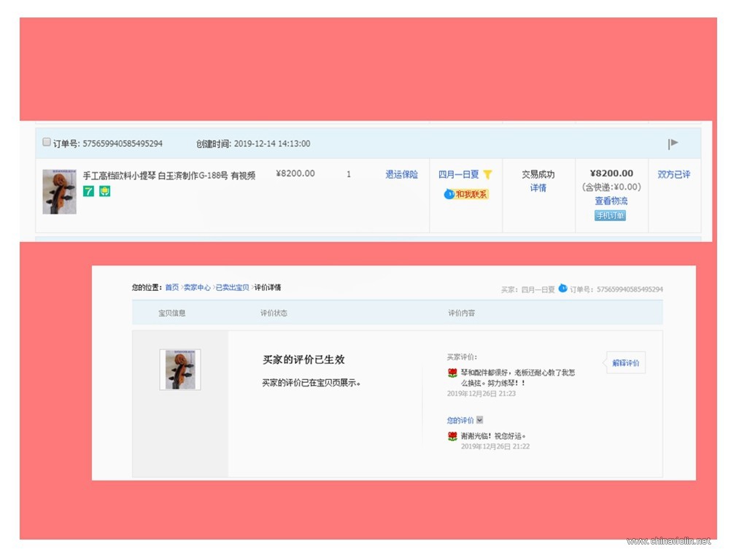
Task: Open the 详情 transaction details link
Action: click(538, 187)
